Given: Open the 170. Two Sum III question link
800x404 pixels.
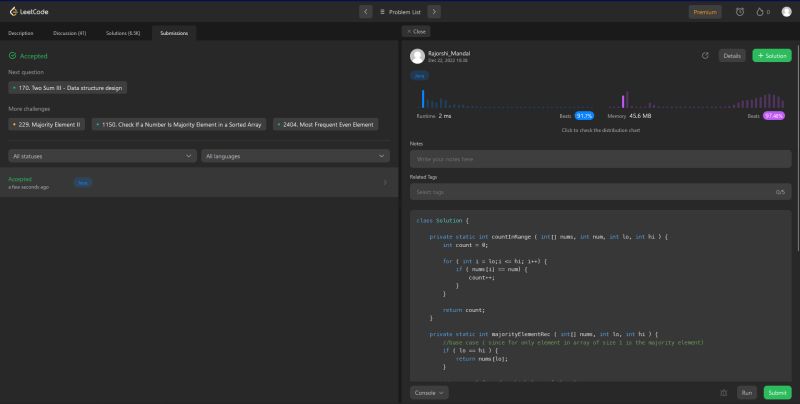Looking at the screenshot, I should click(68, 88).
